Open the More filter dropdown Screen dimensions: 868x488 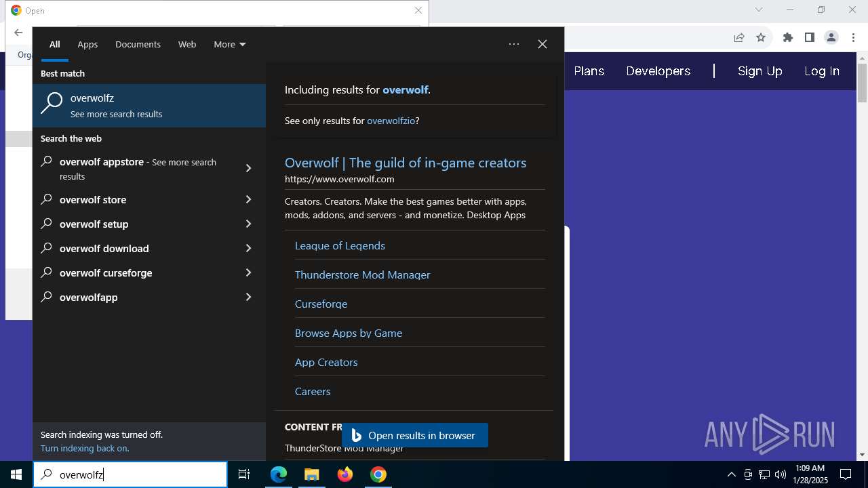(230, 44)
